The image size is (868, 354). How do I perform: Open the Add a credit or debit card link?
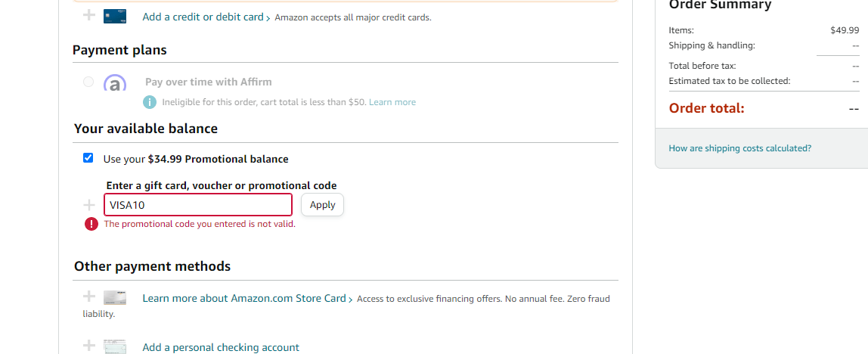203,17
